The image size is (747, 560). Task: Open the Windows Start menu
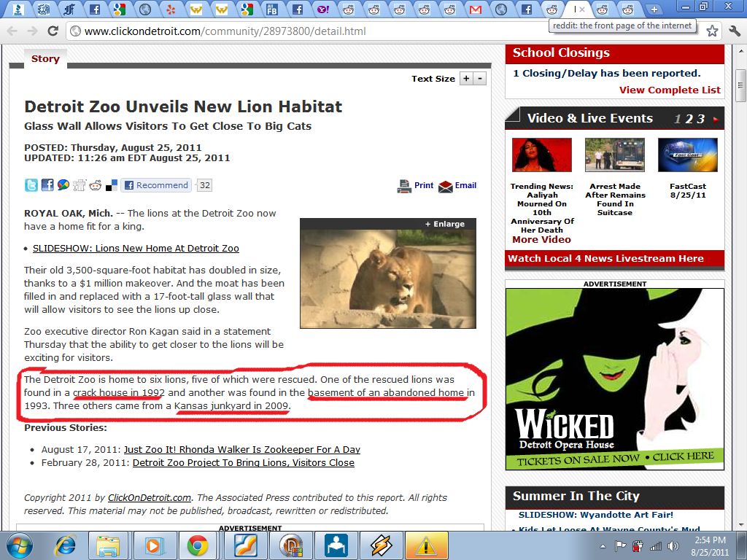pos(20,545)
